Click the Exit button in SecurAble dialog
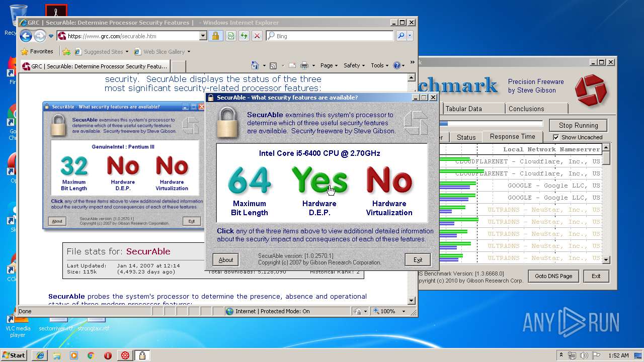 coord(418,260)
